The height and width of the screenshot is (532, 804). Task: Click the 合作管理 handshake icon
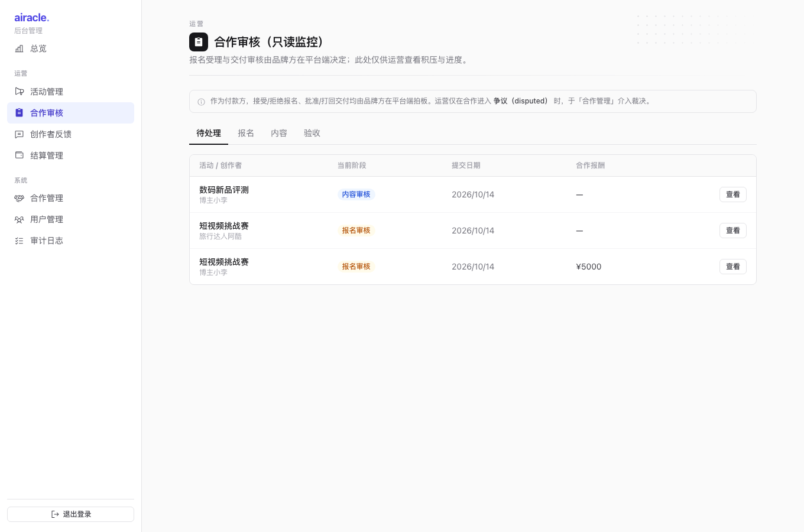tap(19, 198)
